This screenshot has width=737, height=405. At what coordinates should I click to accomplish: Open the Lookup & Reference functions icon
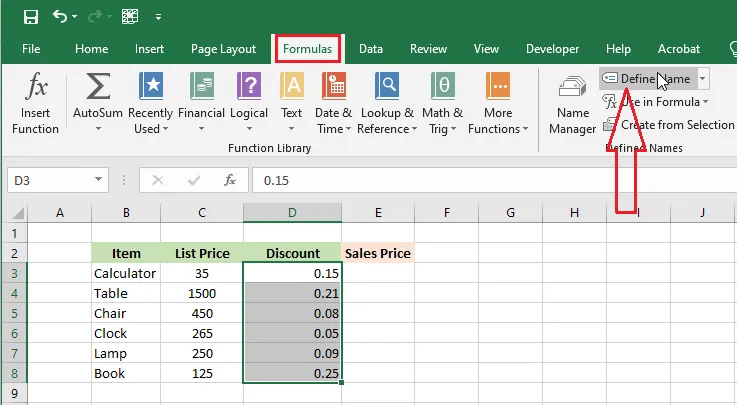(387, 86)
